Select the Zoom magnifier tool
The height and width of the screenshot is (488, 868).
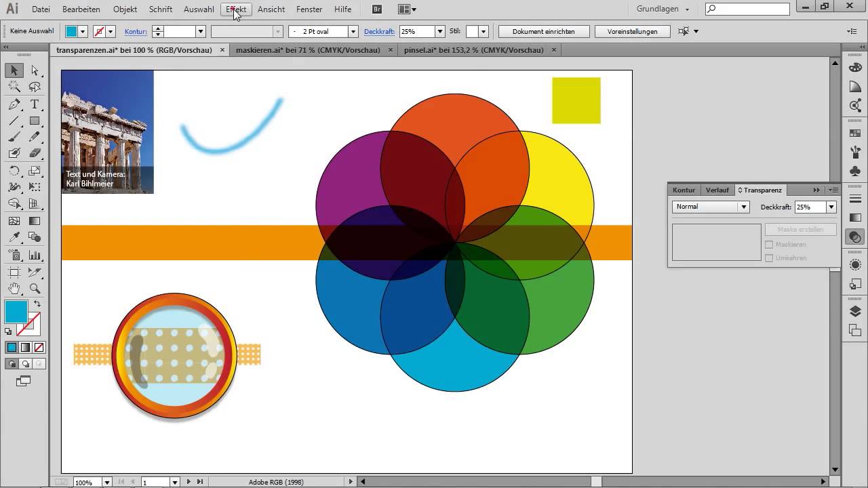click(x=35, y=289)
